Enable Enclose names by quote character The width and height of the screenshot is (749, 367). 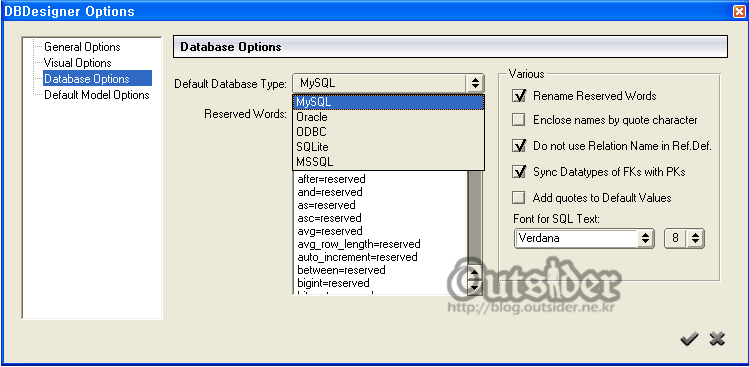[519, 120]
